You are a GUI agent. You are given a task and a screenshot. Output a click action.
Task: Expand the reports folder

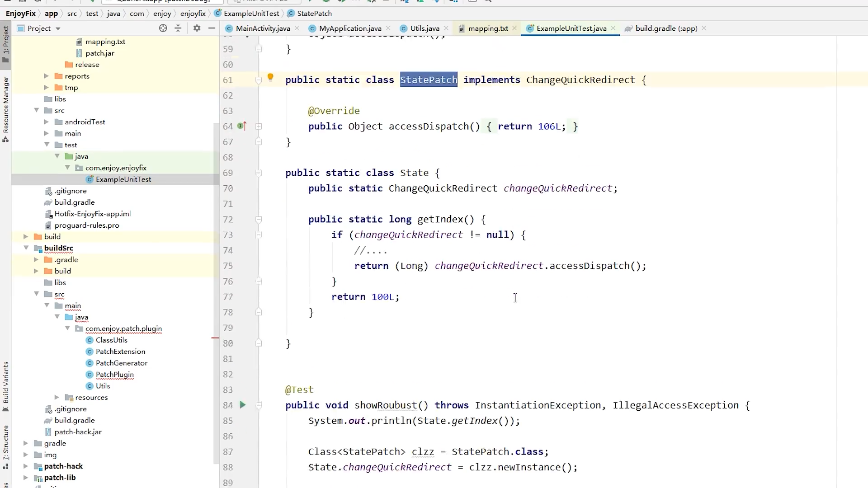[47, 76]
